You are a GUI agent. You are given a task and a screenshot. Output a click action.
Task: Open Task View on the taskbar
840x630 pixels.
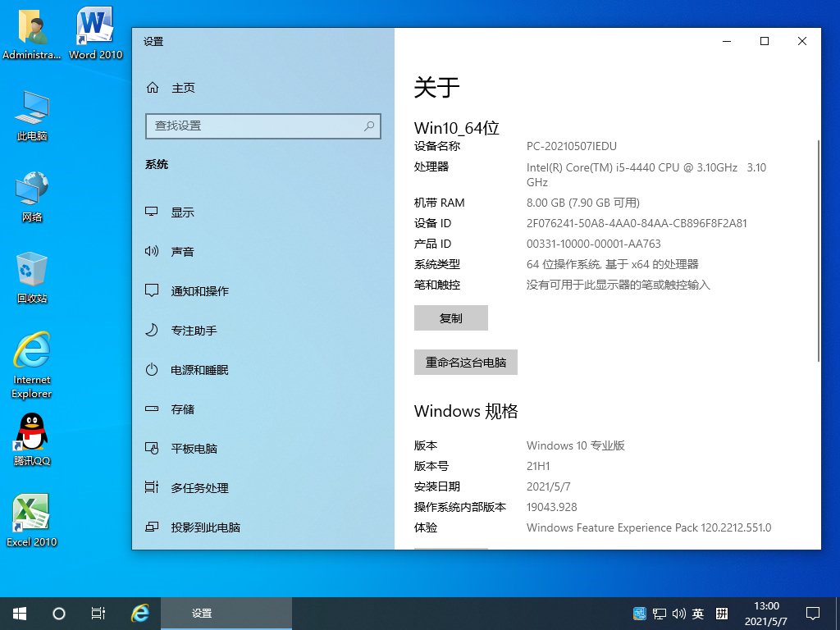pyautogui.click(x=98, y=614)
